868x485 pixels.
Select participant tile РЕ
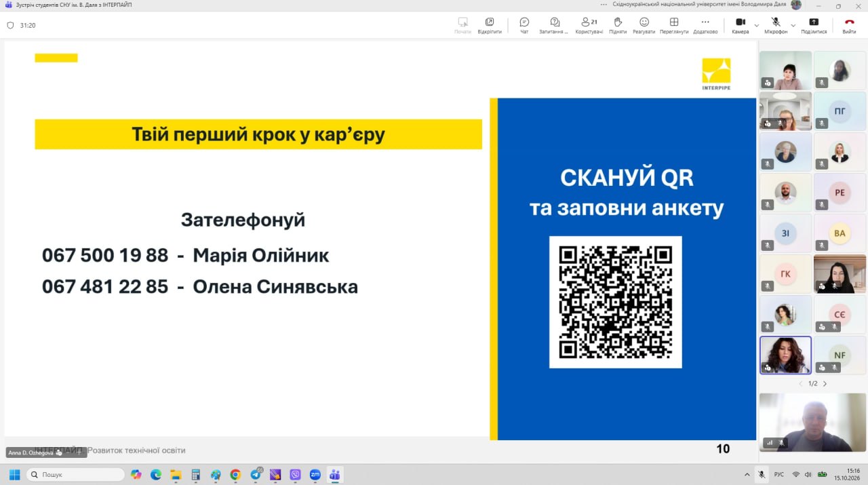click(840, 192)
